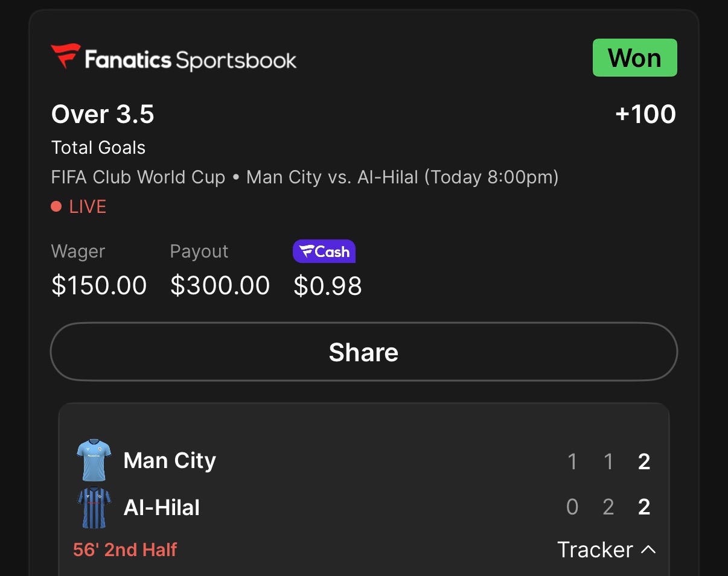
Task: Tap the green Won status badge
Action: pyautogui.click(x=634, y=58)
